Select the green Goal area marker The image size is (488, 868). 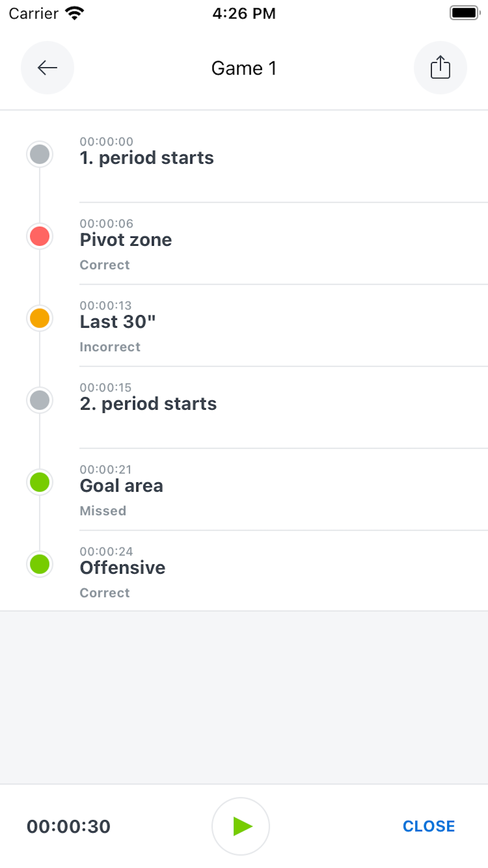coord(40,482)
